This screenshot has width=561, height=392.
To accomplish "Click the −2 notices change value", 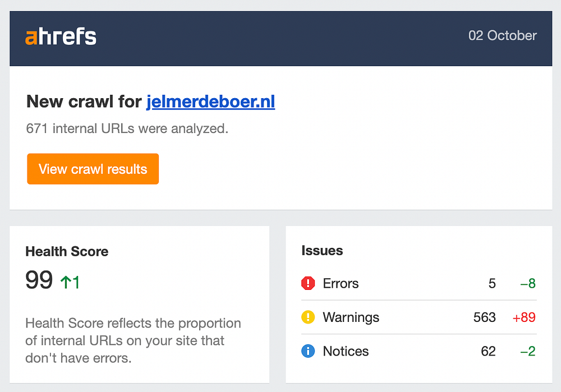I will (527, 352).
